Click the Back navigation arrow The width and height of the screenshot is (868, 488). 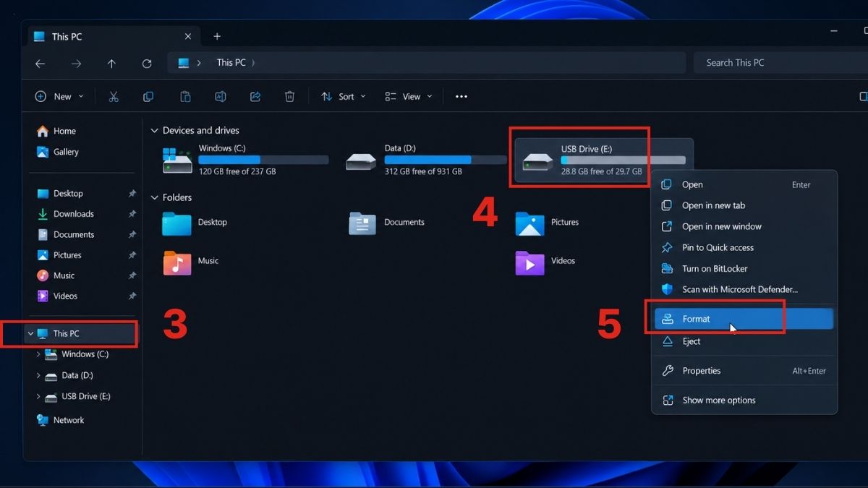pyautogui.click(x=40, y=64)
